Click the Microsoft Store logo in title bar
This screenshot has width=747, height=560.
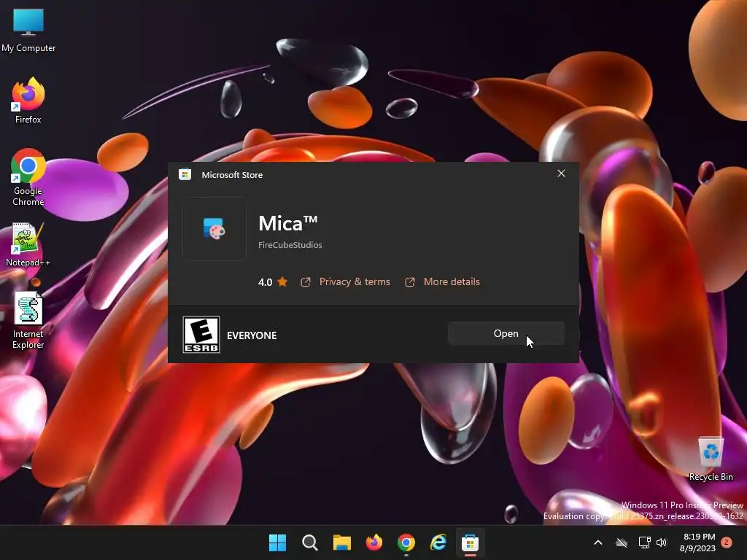[x=185, y=174]
